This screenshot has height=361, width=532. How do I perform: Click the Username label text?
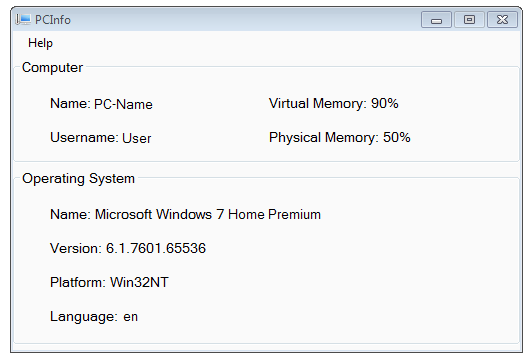coord(84,137)
